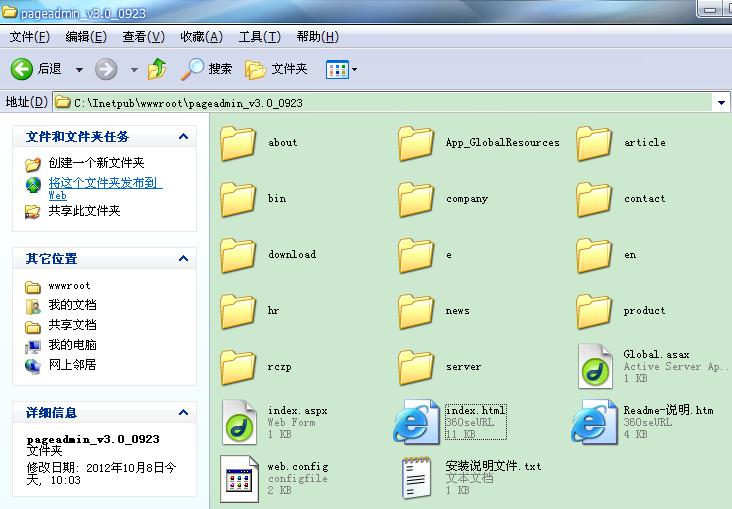Open the index.html file
732x509 pixels.
pos(417,423)
